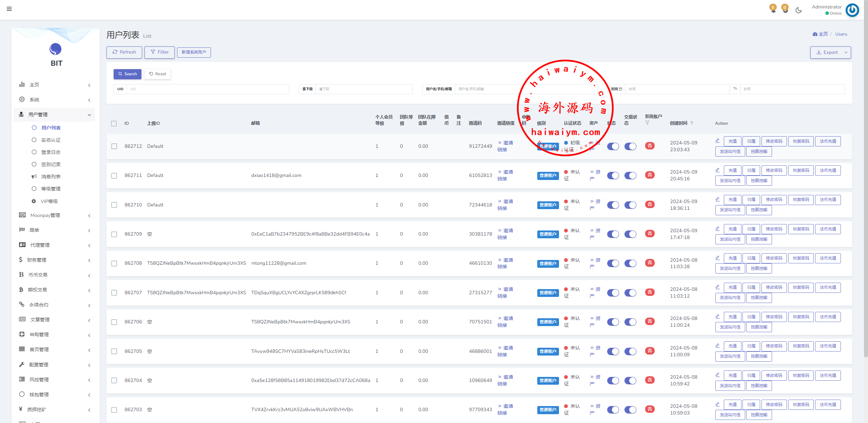Sort by creation time arrow icon
This screenshot has width=868, height=423.
click(692, 123)
